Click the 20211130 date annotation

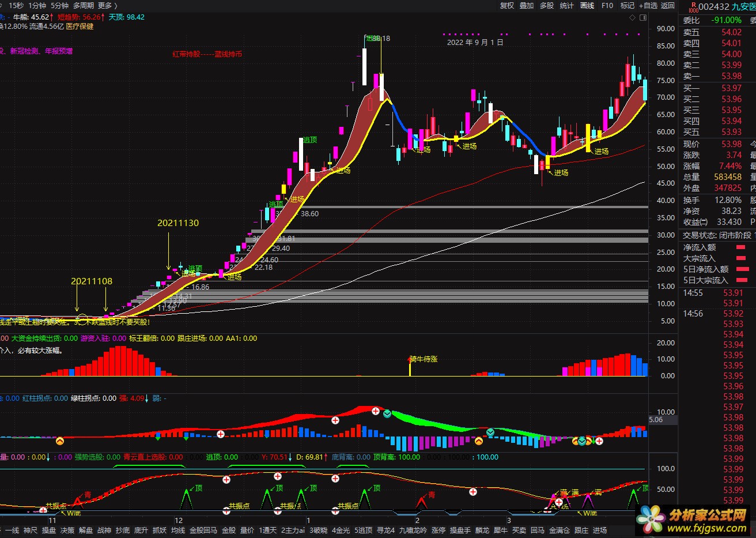[x=178, y=223]
